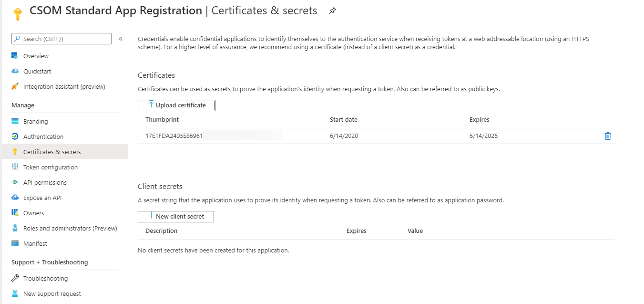
Task: Delete the certificate with the trash icon
Action: (x=607, y=136)
